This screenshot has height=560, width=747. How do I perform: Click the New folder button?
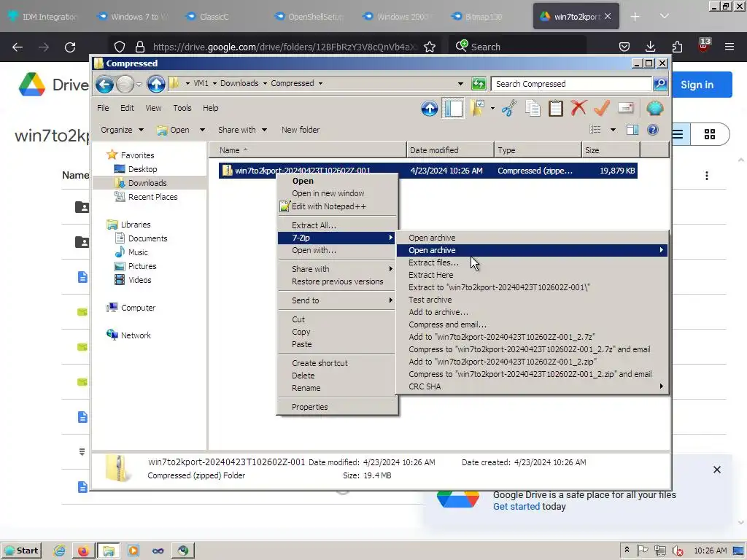[x=300, y=130]
